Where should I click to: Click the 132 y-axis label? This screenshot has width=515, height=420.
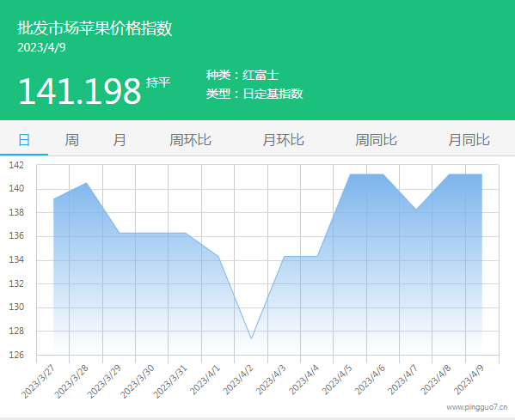pyautogui.click(x=16, y=283)
